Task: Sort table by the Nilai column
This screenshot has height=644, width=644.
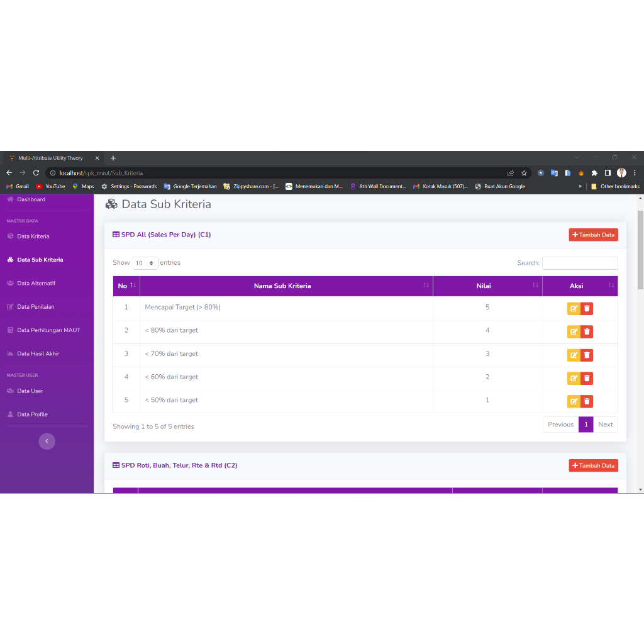Action: (487, 286)
